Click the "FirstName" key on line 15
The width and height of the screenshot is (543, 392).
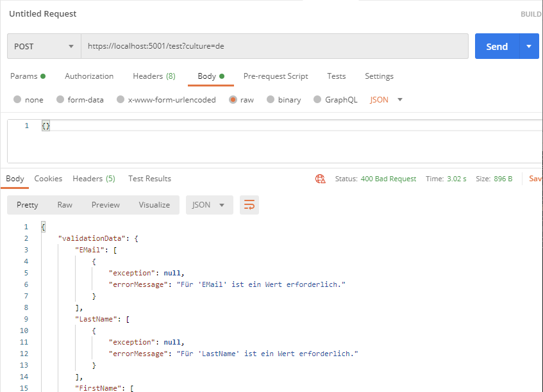[98, 388]
